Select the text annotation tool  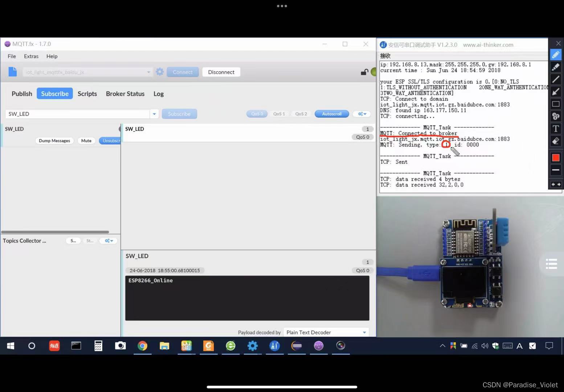556,129
